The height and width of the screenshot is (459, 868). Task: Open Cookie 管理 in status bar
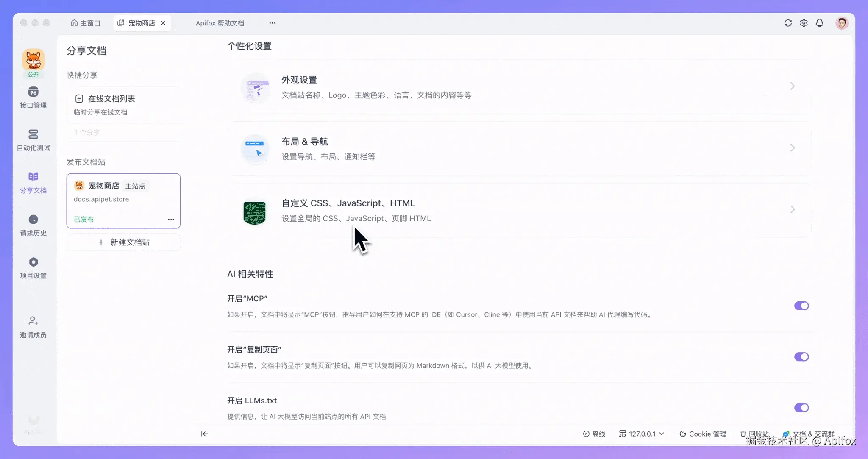click(703, 434)
